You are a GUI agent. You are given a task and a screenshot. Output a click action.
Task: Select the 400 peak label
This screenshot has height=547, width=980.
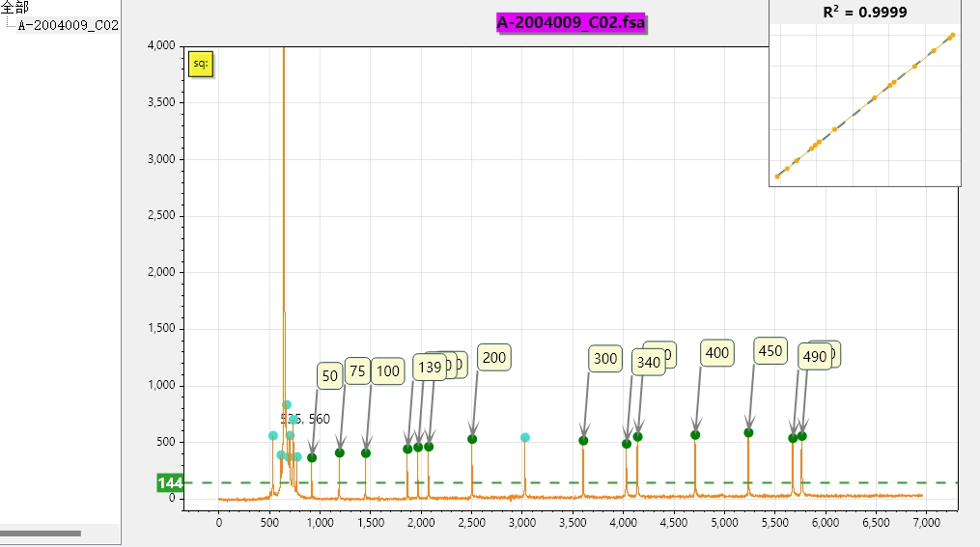[x=716, y=353]
